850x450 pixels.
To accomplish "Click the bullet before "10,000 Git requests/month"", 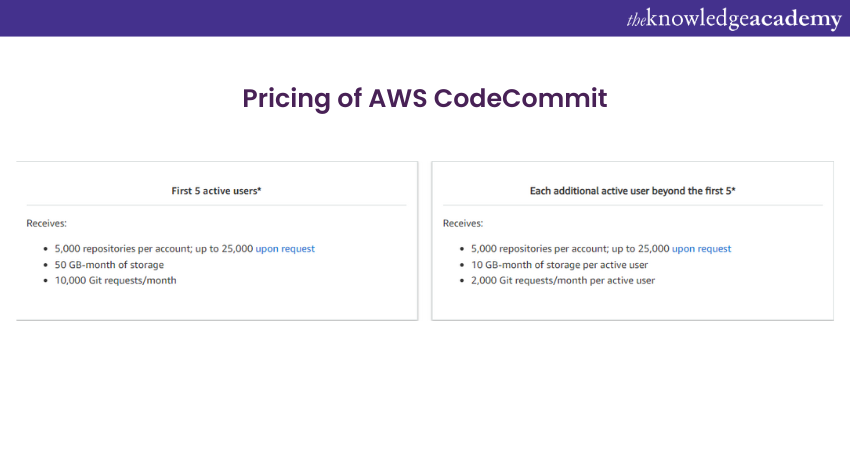I will pos(46,281).
